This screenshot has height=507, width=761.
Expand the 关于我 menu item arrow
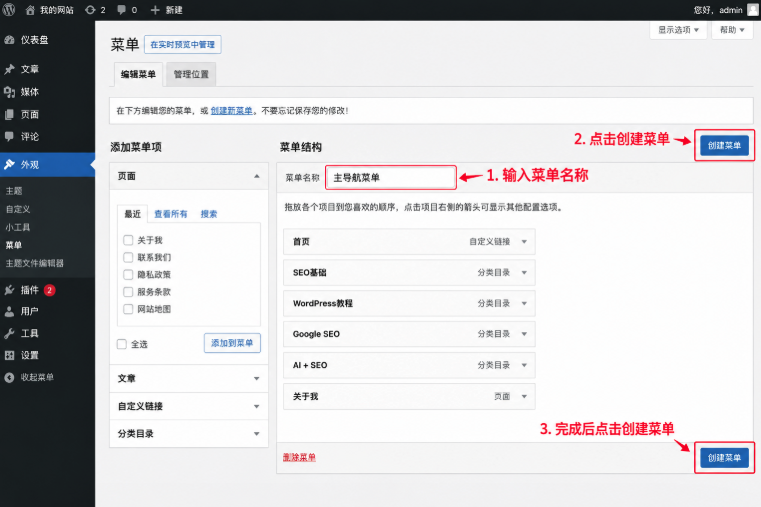tap(524, 396)
